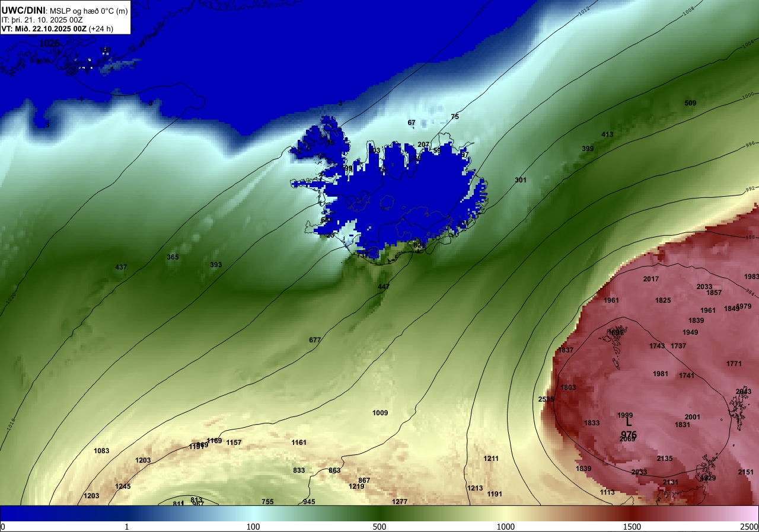Click the 1004 isobar label

click(x=749, y=45)
